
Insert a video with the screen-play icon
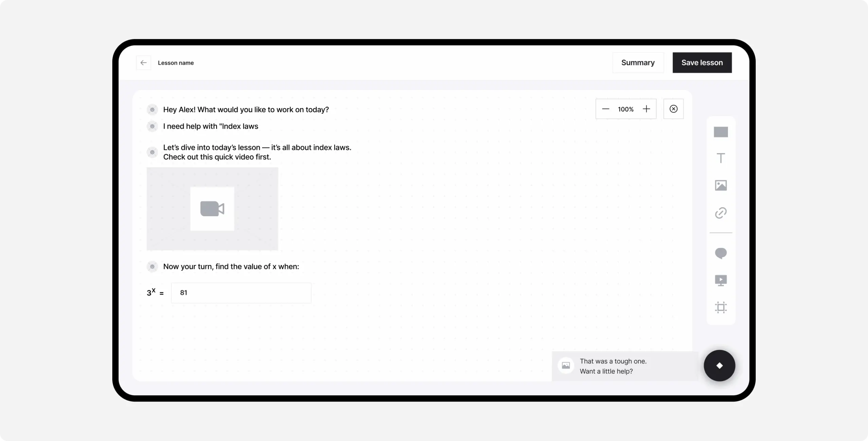click(721, 280)
